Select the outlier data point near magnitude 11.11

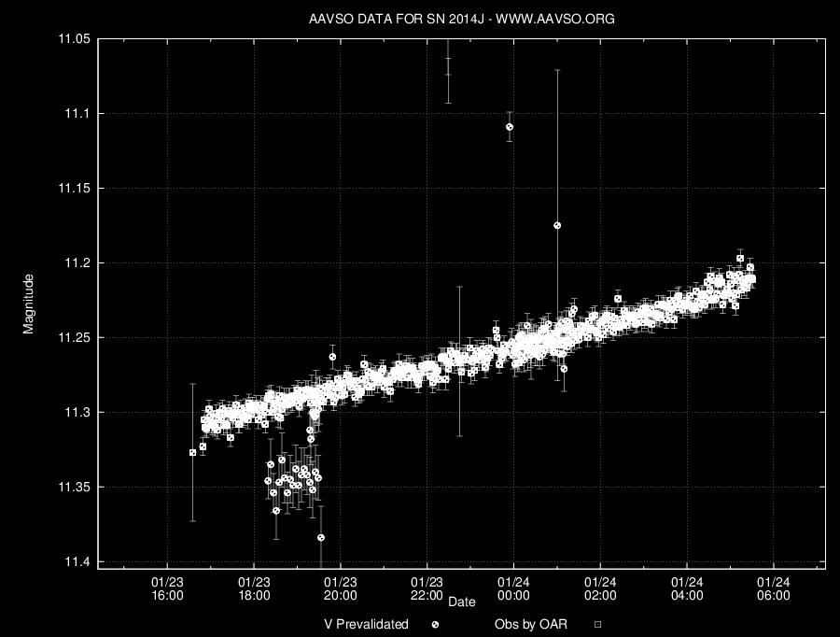(510, 127)
